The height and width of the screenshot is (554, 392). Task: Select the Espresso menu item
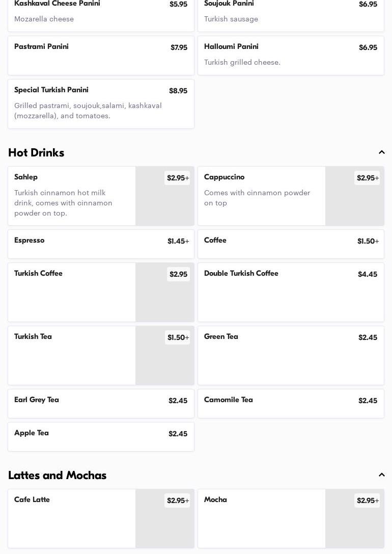(101, 244)
